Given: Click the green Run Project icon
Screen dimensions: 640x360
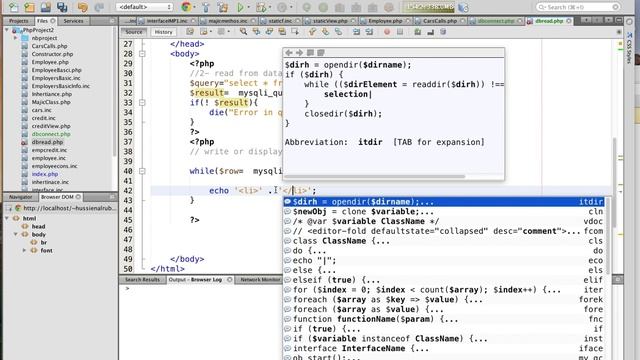Looking at the screenshot, I should coord(240,7).
